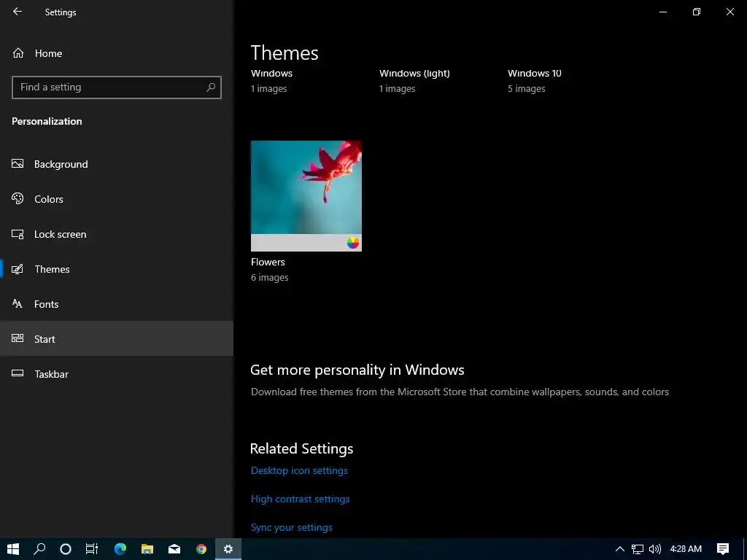
Task: Go back using the Settings back arrow
Action: (18, 12)
